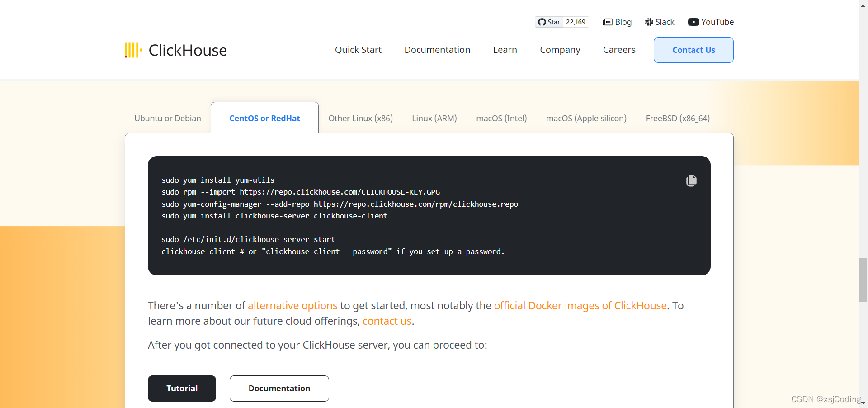Open the GitHub star count 22,169
The width and height of the screenshot is (868, 408).
click(x=576, y=22)
